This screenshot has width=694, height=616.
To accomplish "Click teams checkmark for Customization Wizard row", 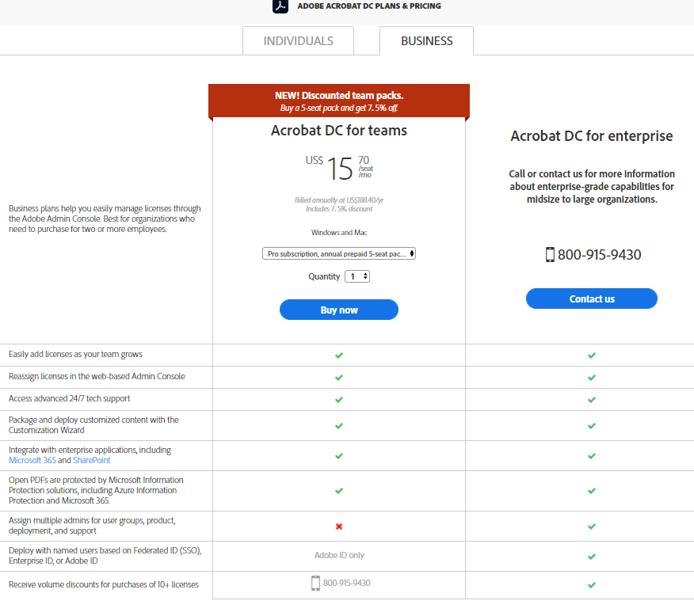I will [x=339, y=425].
